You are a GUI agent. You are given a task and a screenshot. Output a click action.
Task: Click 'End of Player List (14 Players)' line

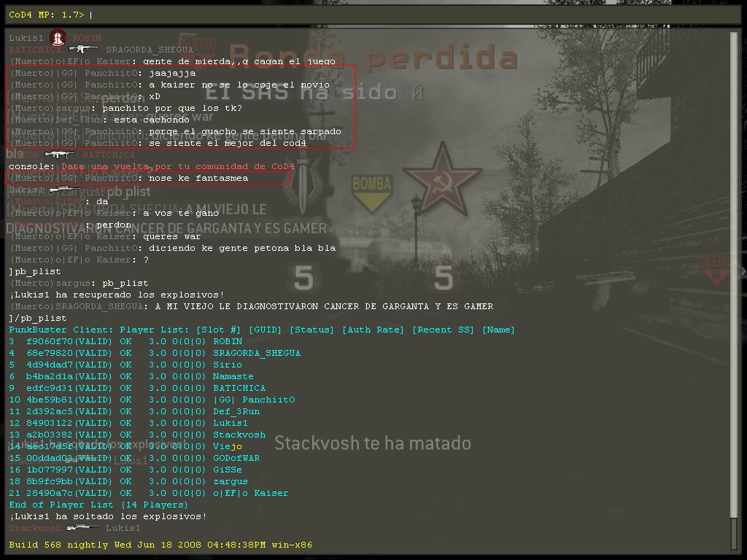click(x=98, y=505)
